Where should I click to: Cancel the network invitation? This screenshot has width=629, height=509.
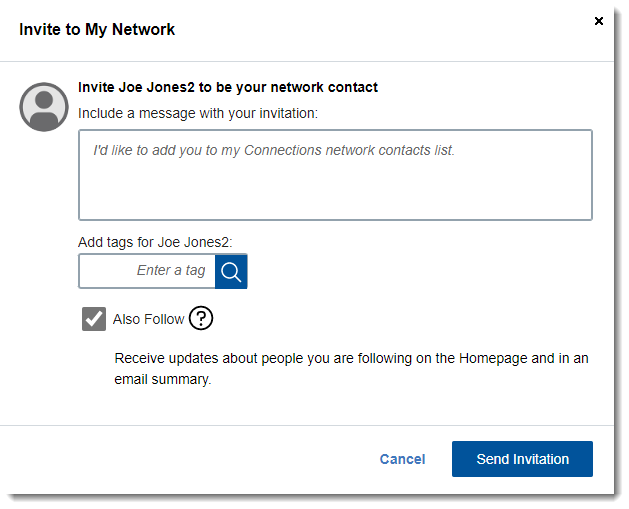(402, 459)
